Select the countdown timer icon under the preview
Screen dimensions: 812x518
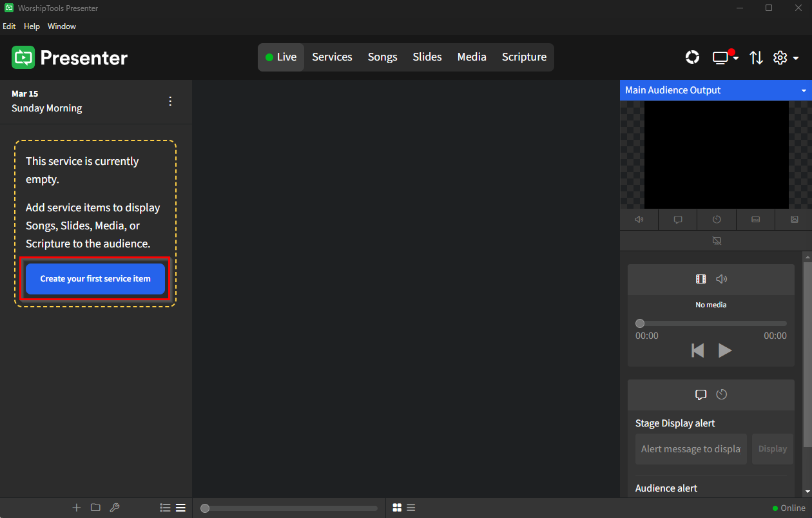pos(716,219)
